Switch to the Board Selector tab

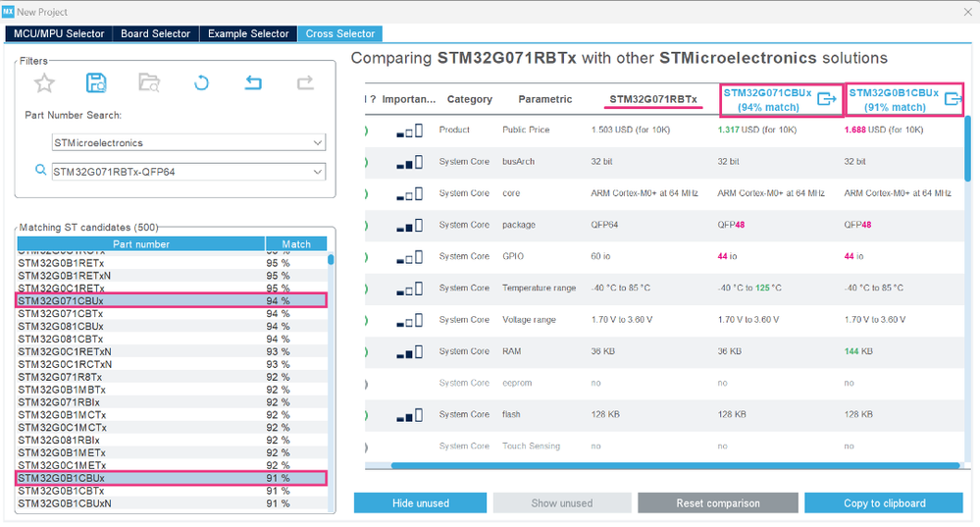pos(156,33)
